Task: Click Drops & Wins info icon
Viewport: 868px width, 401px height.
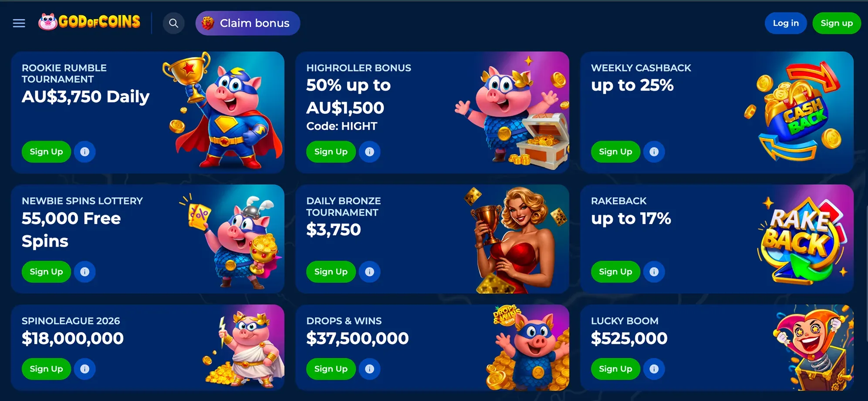Action: click(x=369, y=369)
